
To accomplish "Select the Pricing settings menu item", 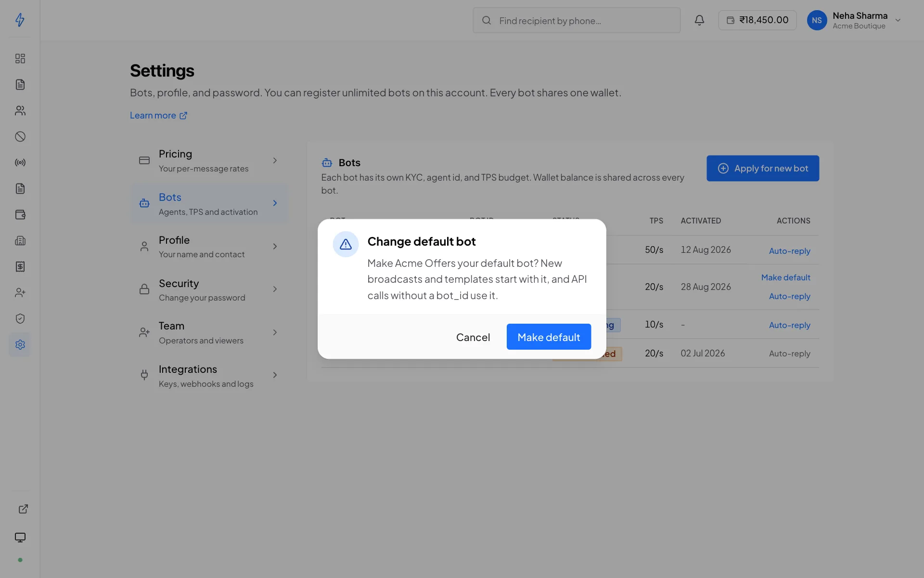I will point(209,160).
